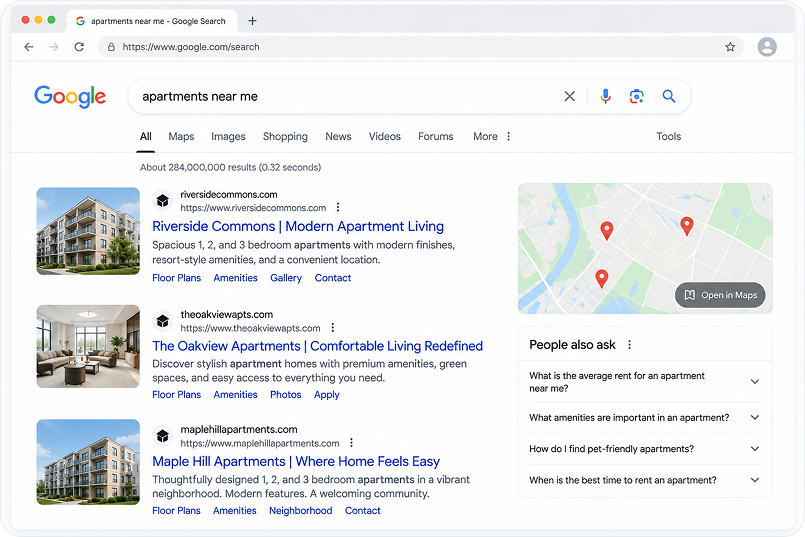Screen dimensions: 805x537
Task: Click the lowest red map pin
Action: pos(601,279)
